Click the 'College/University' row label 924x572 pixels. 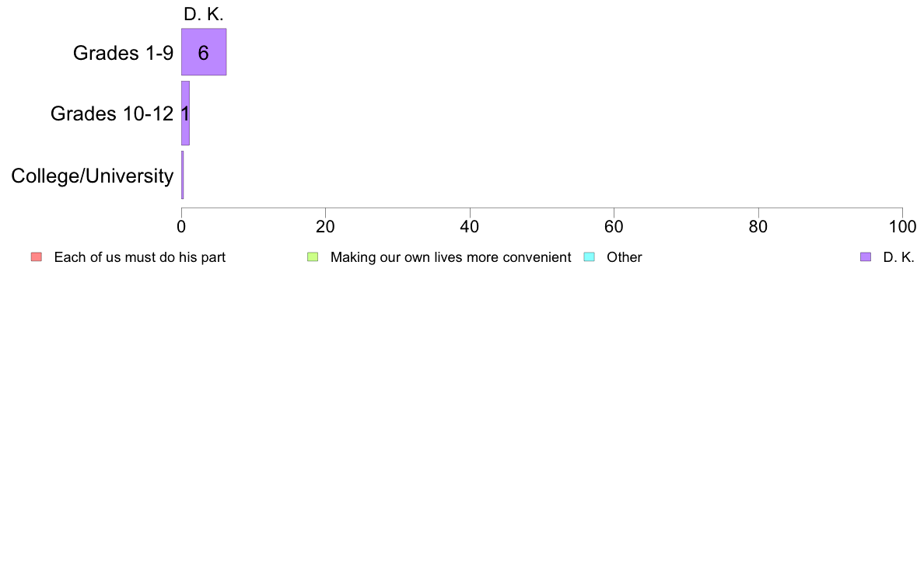tap(93, 176)
